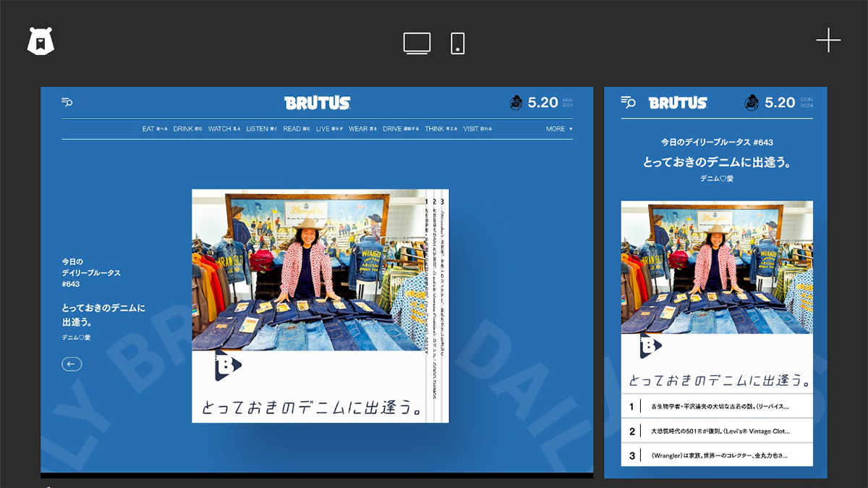Click the circled left arrow button
The width and height of the screenshot is (868, 488).
pos(72,364)
